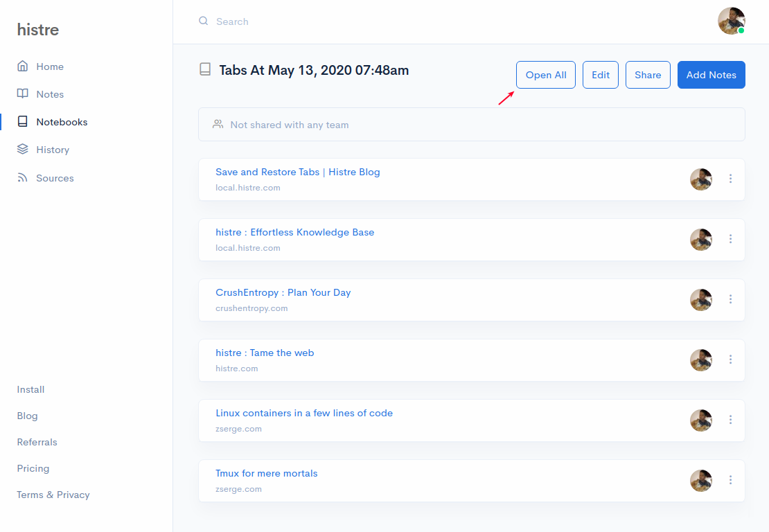The image size is (769, 532).
Task: Open histre : Effortless Knowledge Base link
Action: pos(294,233)
